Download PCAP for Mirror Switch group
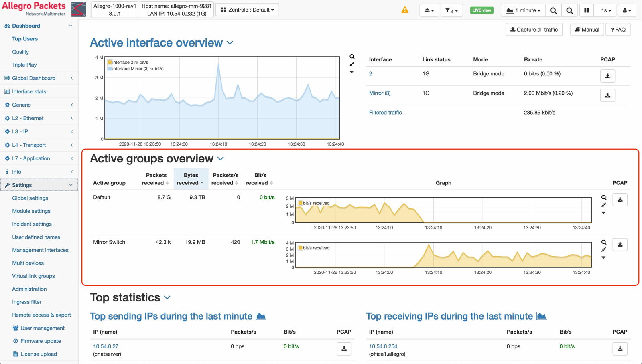The image size is (642, 364). click(620, 245)
